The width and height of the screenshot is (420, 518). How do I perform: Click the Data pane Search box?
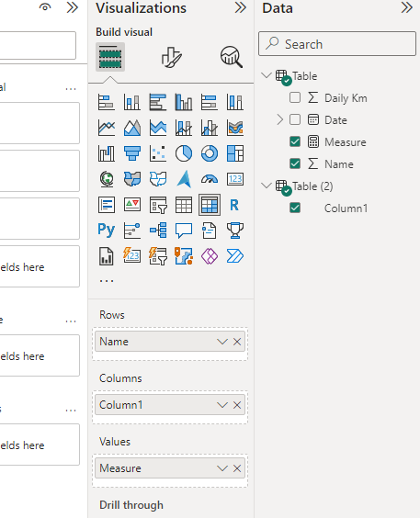337,43
